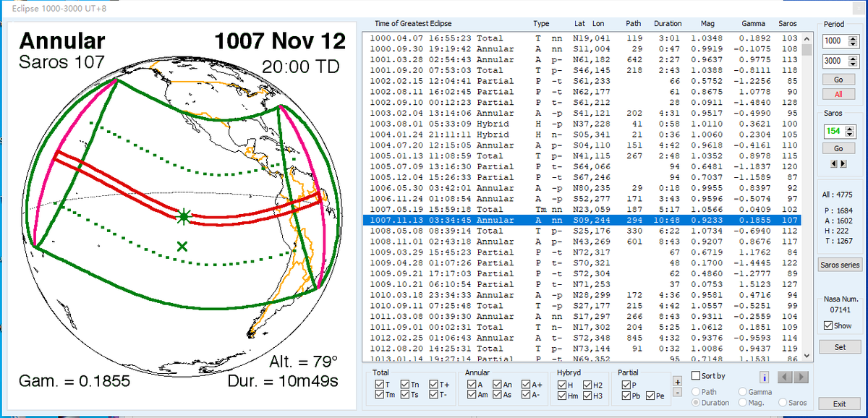Toggle the 'As' checkbox
The width and height of the screenshot is (868, 418).
pyautogui.click(x=497, y=396)
